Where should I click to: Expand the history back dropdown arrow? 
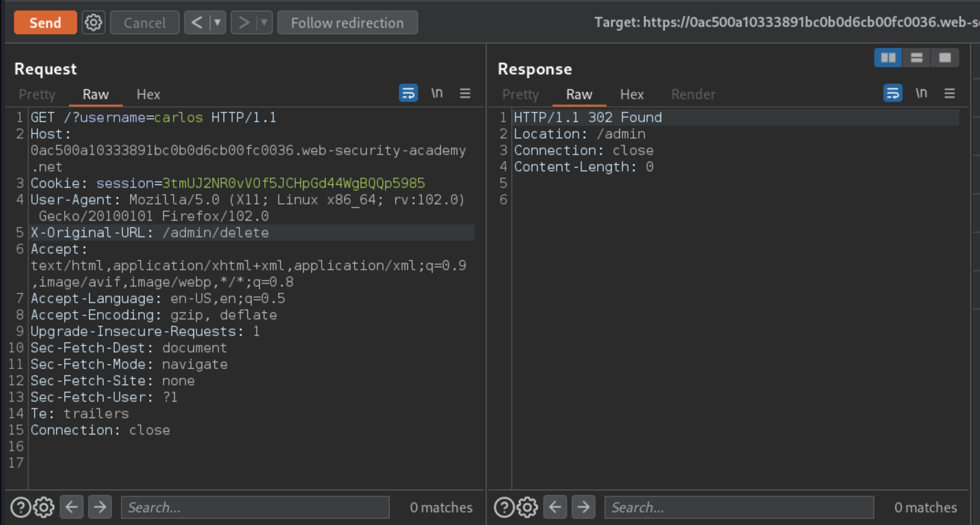(x=218, y=23)
